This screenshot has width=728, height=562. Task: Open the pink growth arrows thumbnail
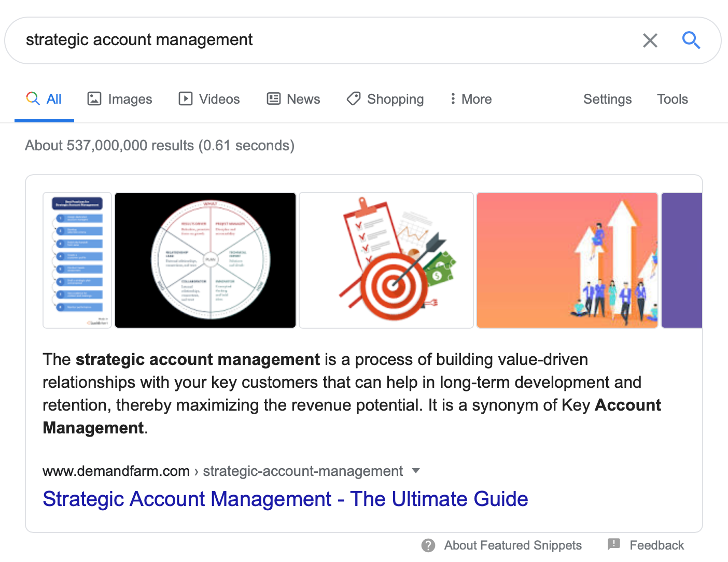coord(567,260)
